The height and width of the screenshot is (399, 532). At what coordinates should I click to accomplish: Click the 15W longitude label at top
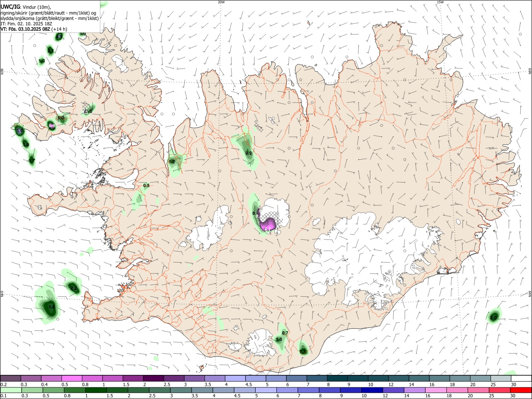(x=440, y=2)
